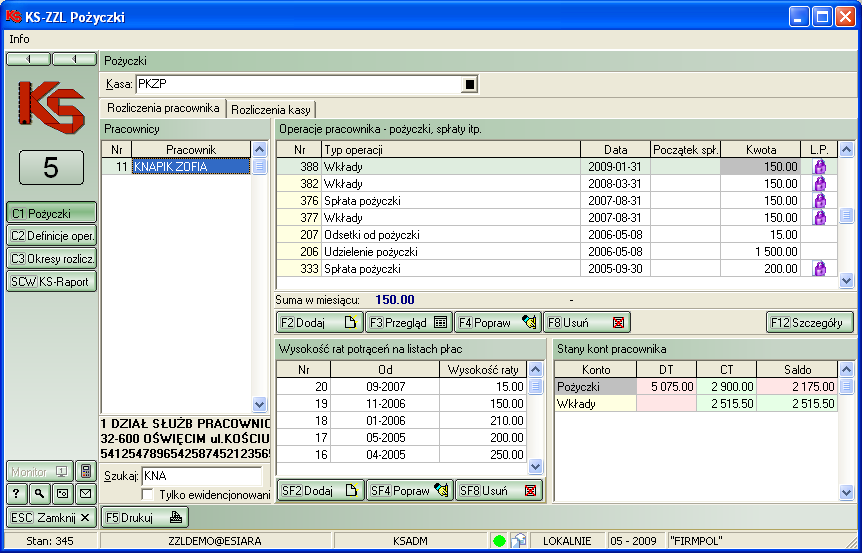
Task: Switch to the Rozliczenia kasy tab
Action: click(272, 109)
